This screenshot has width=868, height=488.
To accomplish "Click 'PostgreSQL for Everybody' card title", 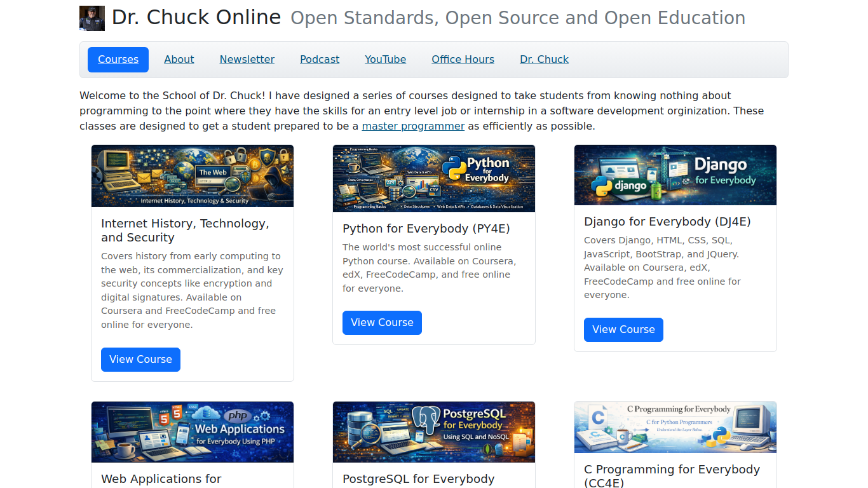I will click(x=418, y=479).
